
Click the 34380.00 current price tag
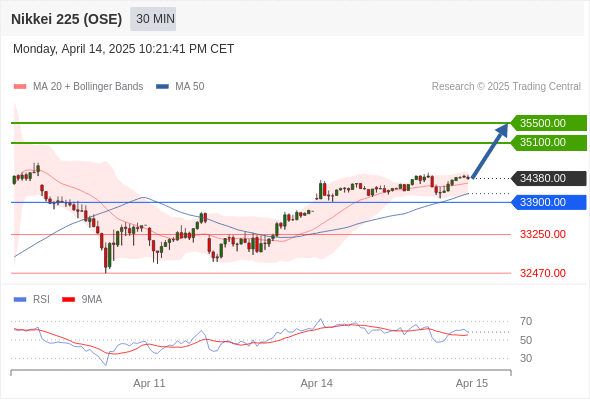(x=549, y=178)
